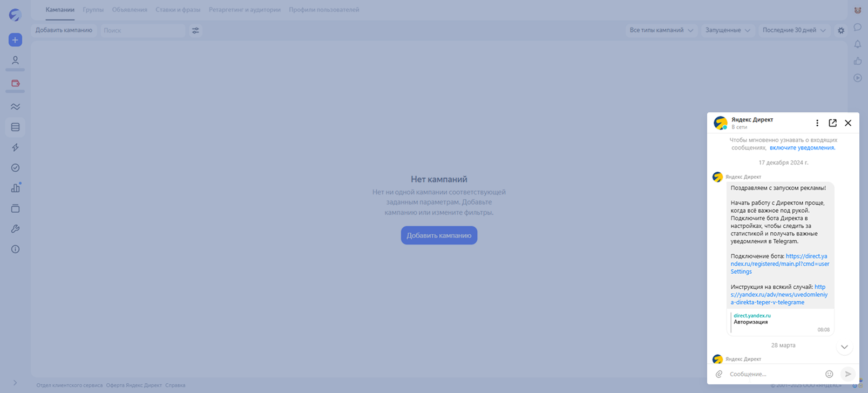This screenshot has height=393, width=868.
Task: Click the Добавить кампанию toolbar button
Action: pyautogui.click(x=64, y=30)
